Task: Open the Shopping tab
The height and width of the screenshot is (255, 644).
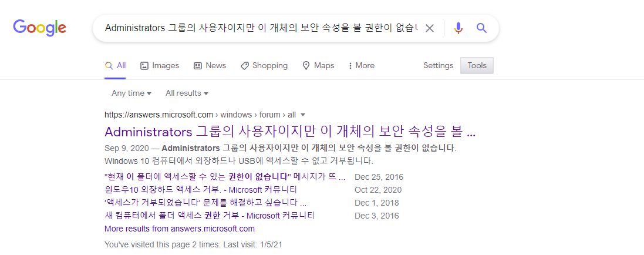Action: click(264, 66)
